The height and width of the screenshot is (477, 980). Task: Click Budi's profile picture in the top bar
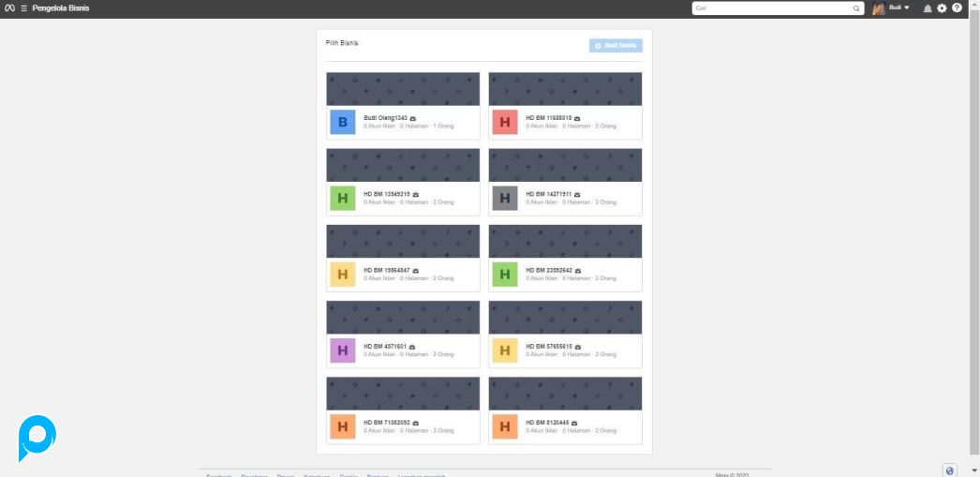click(x=879, y=8)
